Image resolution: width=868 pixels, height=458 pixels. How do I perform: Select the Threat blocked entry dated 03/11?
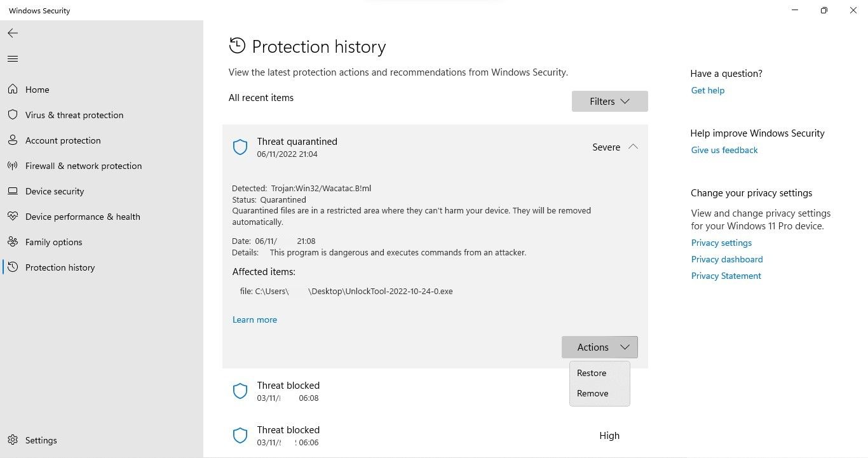tap(288, 391)
